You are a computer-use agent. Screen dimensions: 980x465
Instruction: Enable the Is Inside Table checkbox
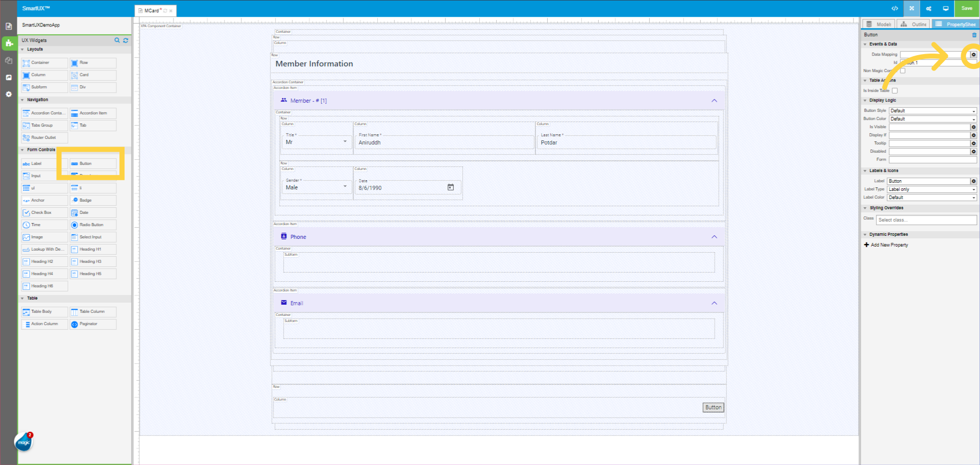[x=895, y=90]
